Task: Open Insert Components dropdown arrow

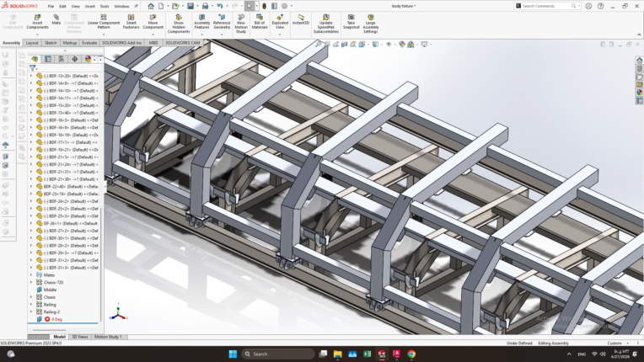Action: pyautogui.click(x=37, y=35)
